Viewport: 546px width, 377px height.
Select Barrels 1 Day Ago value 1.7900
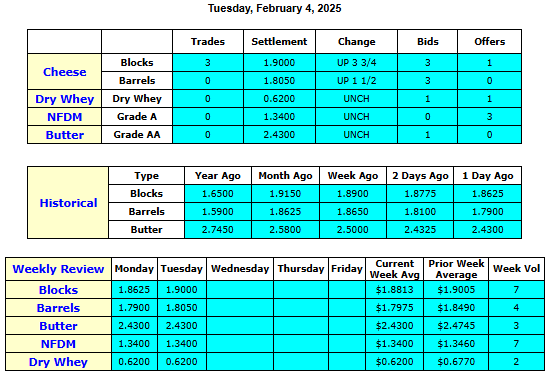coord(488,212)
